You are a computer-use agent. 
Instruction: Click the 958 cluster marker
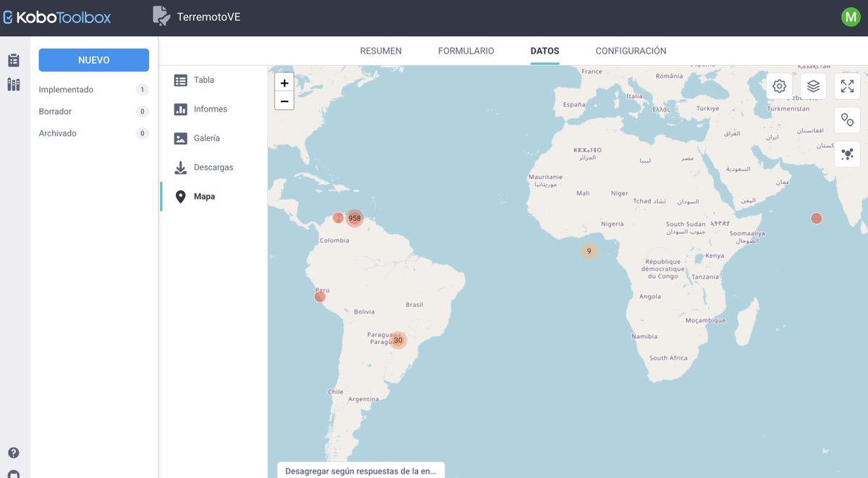pyautogui.click(x=354, y=218)
